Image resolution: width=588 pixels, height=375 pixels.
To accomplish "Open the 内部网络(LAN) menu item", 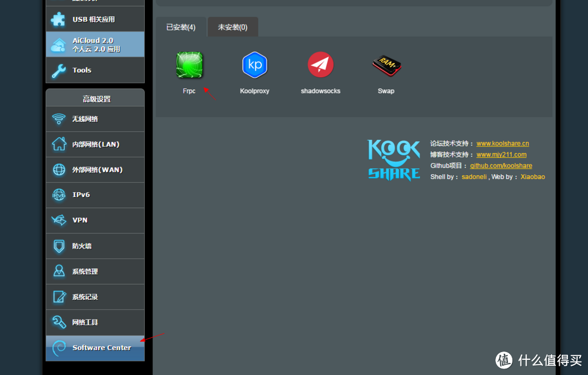I will [95, 144].
